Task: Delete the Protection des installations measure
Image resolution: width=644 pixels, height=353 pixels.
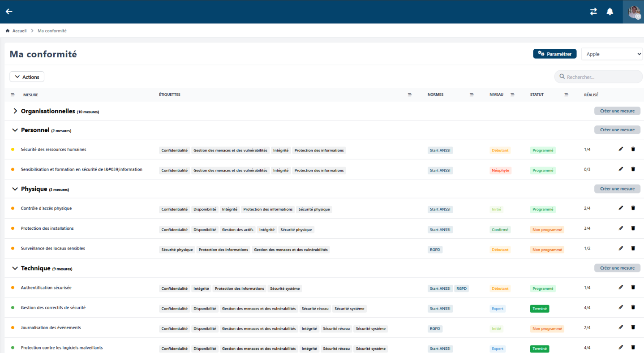Action: pos(633,228)
